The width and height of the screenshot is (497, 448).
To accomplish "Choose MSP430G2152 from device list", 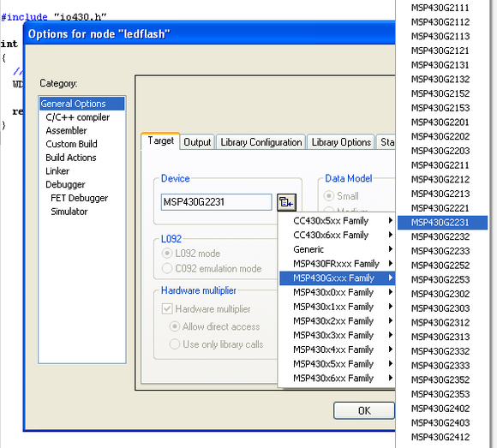I will point(442,93).
